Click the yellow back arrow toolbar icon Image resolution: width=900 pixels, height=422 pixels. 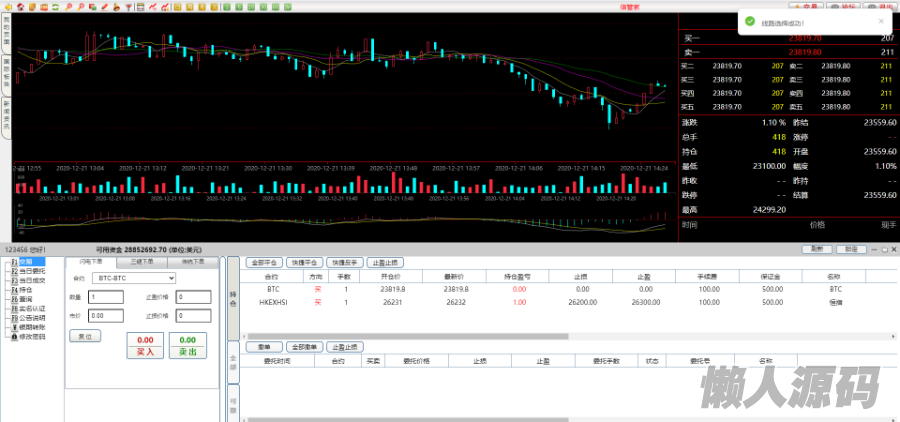[x=9, y=7]
